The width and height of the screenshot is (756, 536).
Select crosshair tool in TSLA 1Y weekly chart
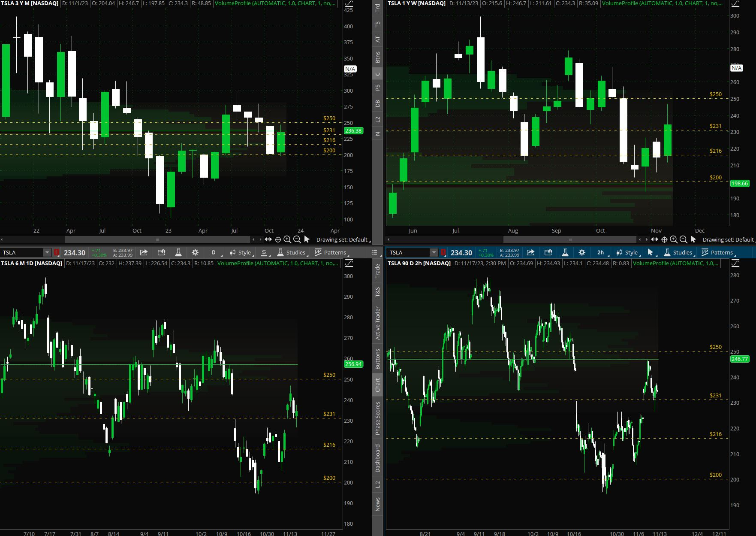tap(664, 239)
